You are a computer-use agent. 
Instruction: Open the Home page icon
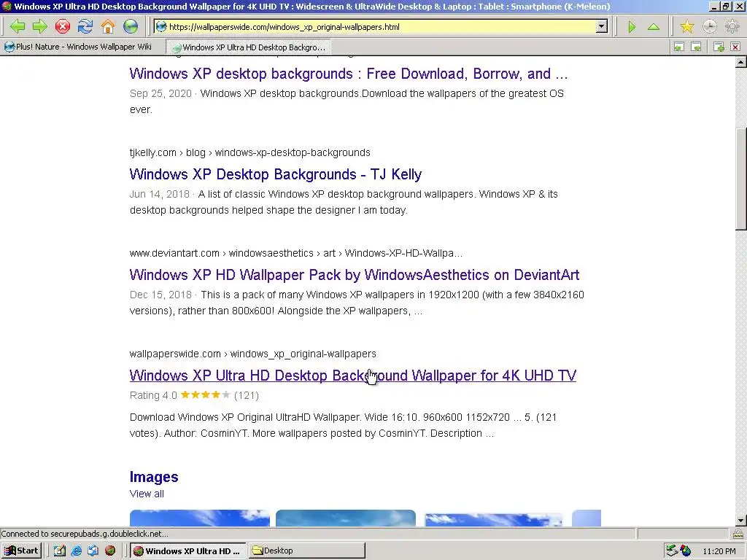tap(108, 27)
